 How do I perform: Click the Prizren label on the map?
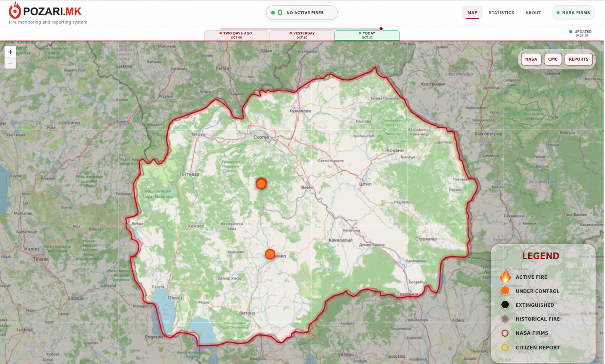pos(166,96)
